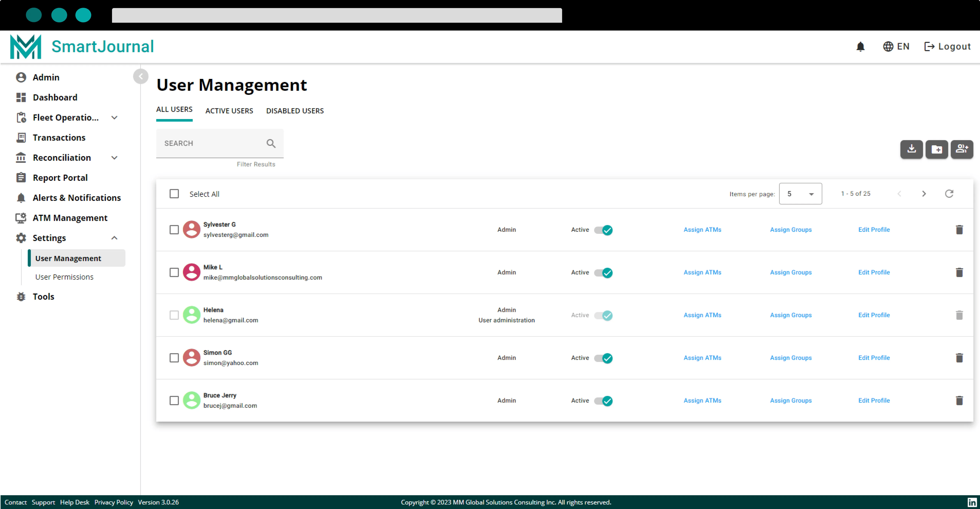Click the SEARCH input field

(x=220, y=144)
